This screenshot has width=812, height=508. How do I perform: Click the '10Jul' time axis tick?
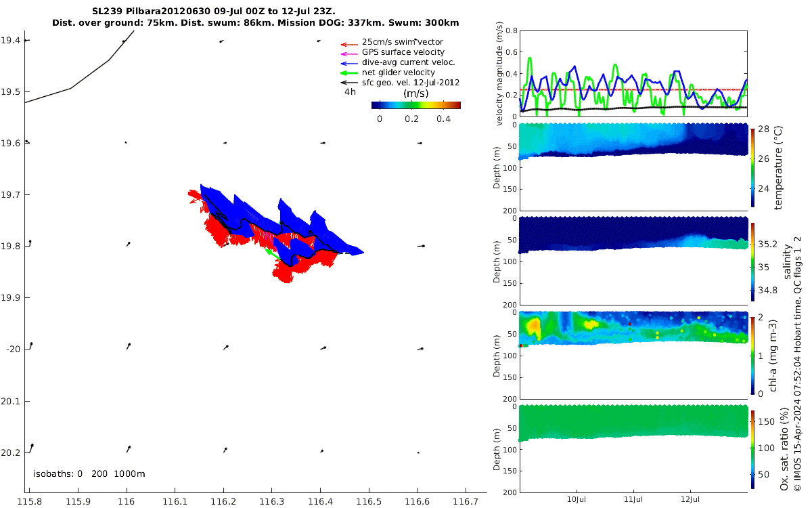pyautogui.click(x=577, y=499)
